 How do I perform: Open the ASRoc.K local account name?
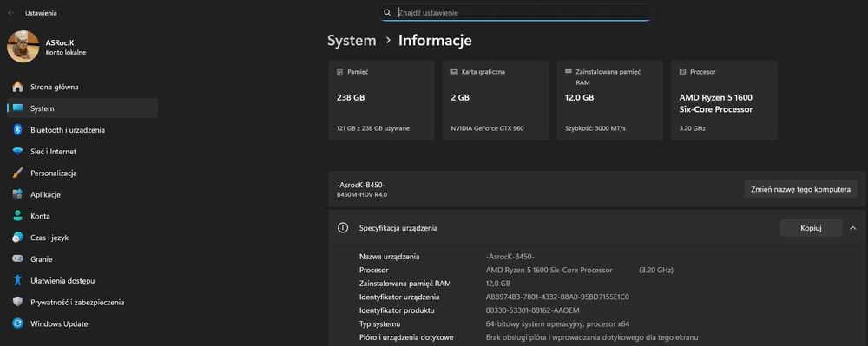pos(60,42)
